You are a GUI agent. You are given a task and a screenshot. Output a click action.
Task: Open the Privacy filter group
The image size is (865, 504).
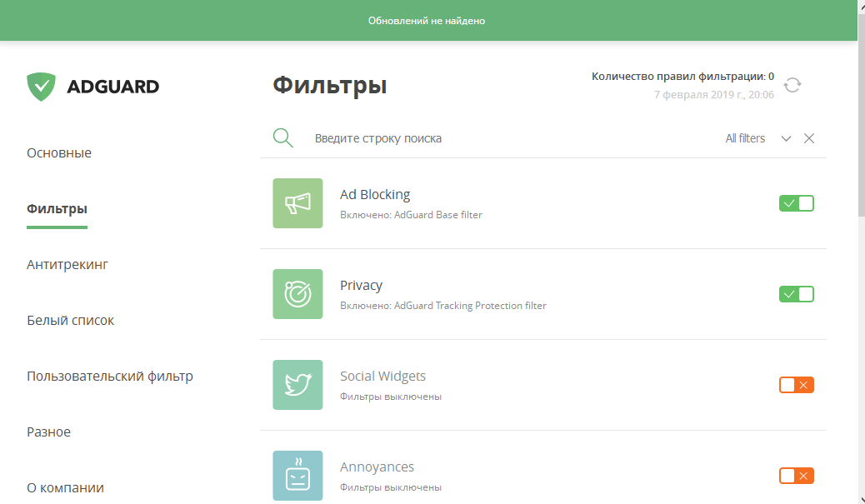click(543, 294)
